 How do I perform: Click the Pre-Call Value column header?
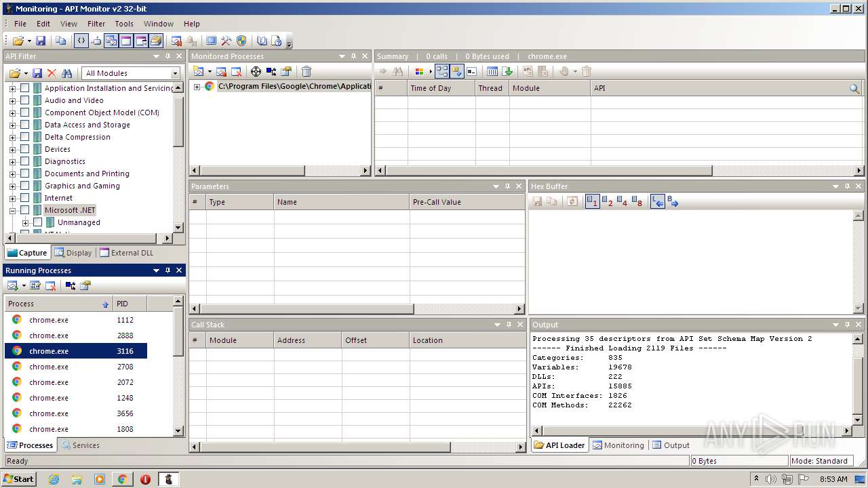click(x=467, y=202)
